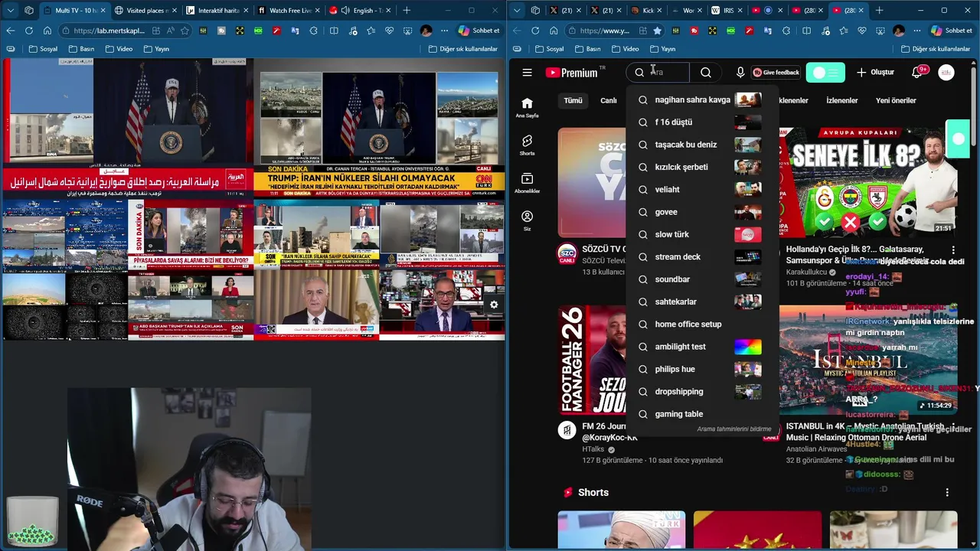
Task: Open more options for Hollanda'yı Geçip video
Action: click(x=953, y=250)
